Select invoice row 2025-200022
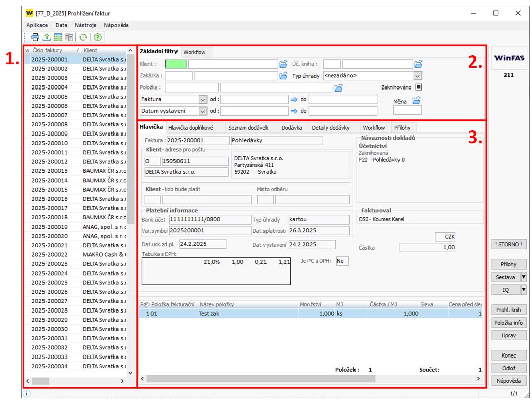 [75, 254]
